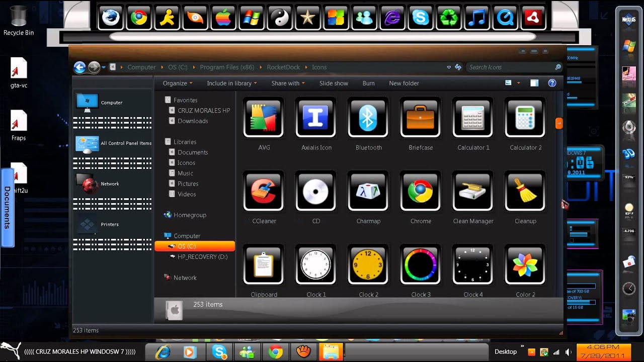Select the Bluetooth icon file
Image resolution: width=644 pixels, height=362 pixels.
(368, 123)
